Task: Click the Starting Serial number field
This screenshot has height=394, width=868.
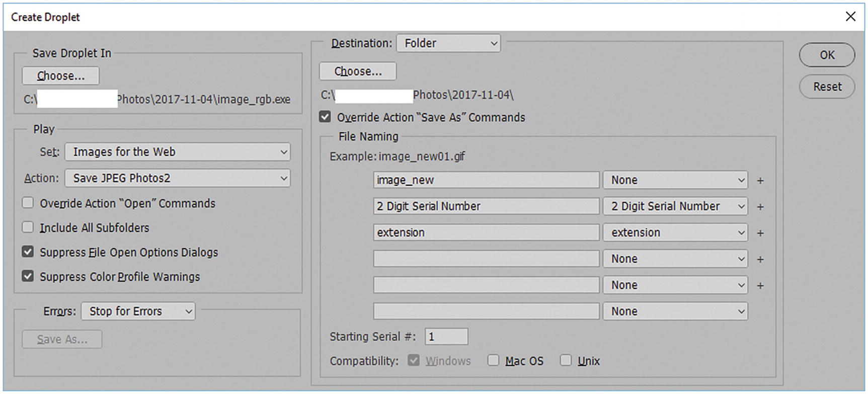Action: coord(446,337)
